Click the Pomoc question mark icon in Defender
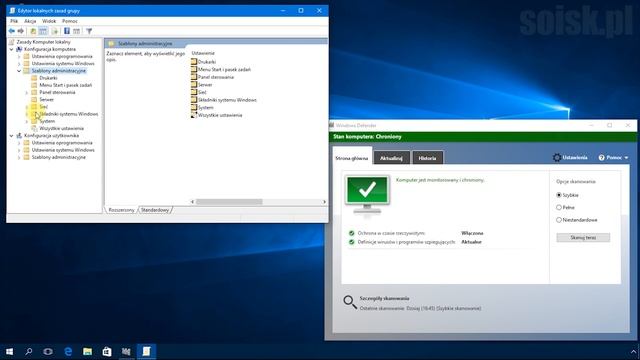The image size is (640, 360). [x=601, y=158]
